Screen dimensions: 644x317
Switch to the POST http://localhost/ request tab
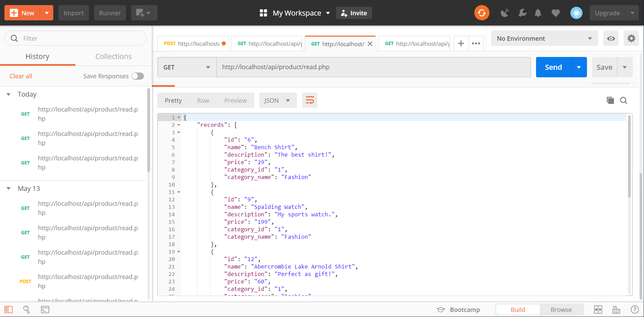coord(193,43)
